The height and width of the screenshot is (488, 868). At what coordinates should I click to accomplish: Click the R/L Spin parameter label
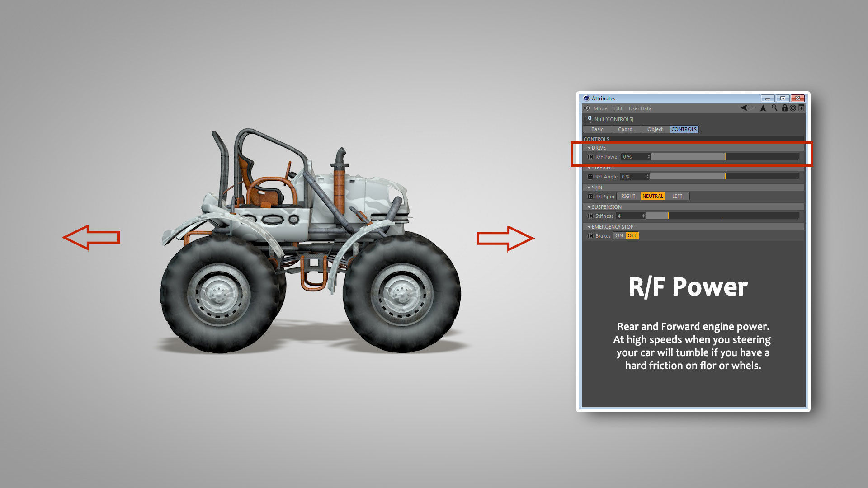604,197
